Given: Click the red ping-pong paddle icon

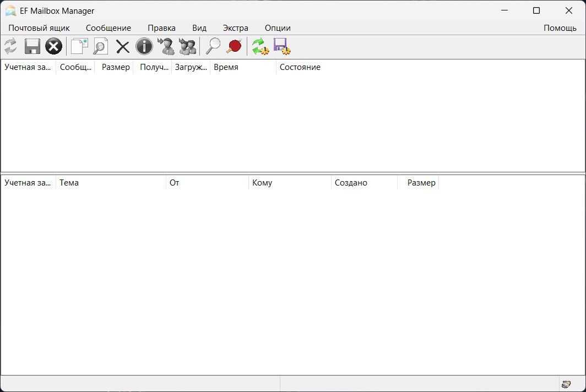Looking at the screenshot, I should (x=235, y=47).
